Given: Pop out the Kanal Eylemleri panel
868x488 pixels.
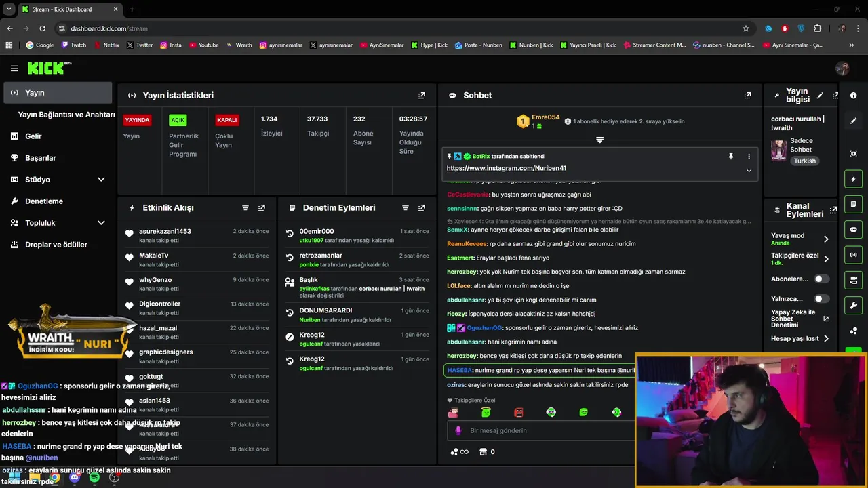Looking at the screenshot, I should pyautogui.click(x=834, y=210).
